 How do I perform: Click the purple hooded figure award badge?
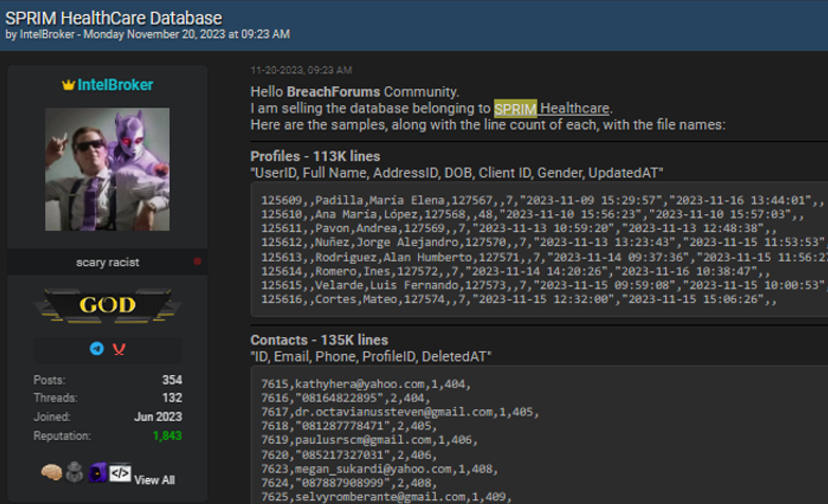[98, 472]
